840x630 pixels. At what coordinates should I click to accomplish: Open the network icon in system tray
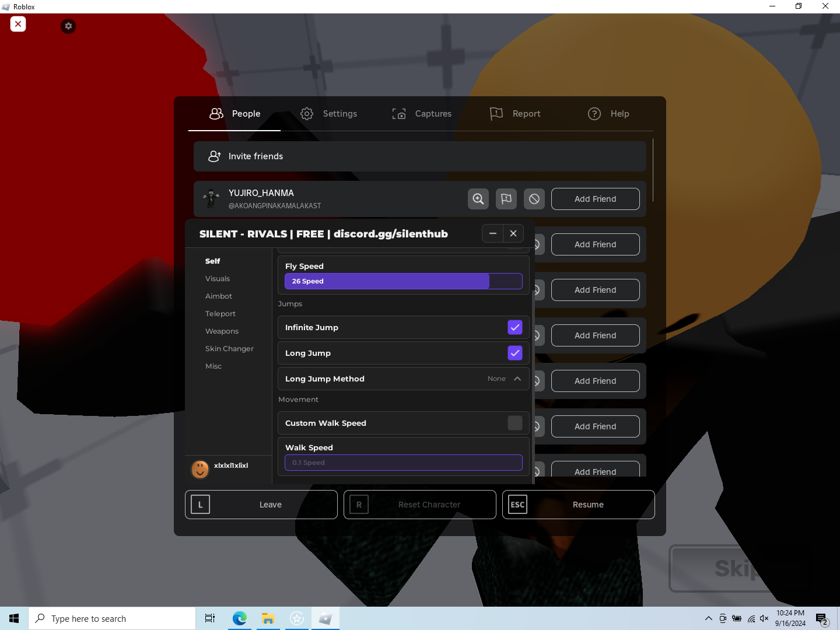(751, 618)
